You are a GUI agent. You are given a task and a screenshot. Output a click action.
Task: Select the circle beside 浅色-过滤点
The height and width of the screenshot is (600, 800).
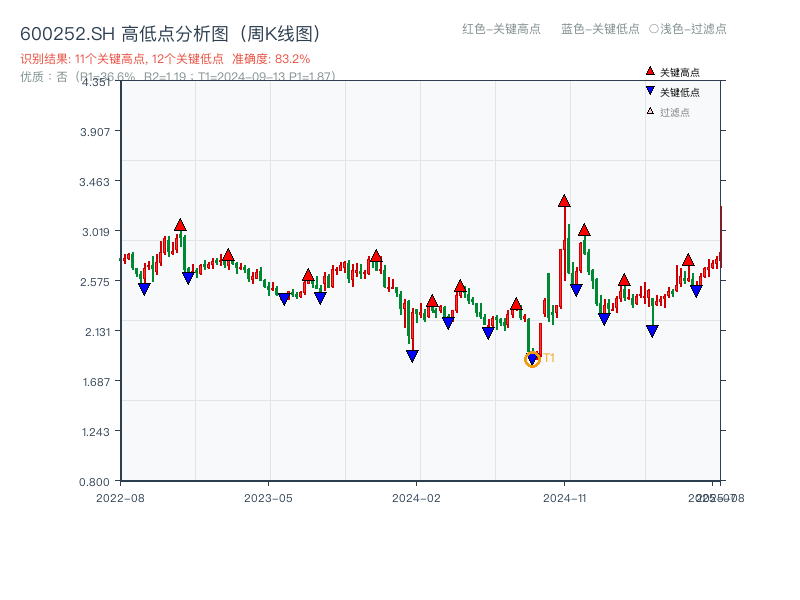click(653, 29)
